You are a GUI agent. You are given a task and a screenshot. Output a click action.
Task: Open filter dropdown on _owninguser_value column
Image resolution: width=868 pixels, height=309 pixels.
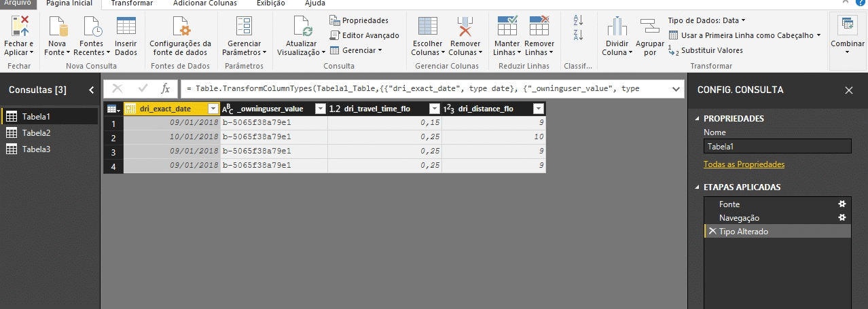tap(321, 109)
